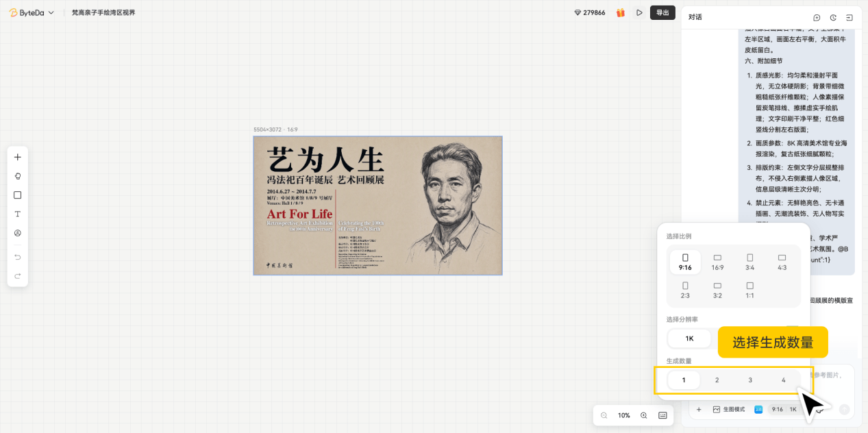The height and width of the screenshot is (433, 868).
Task: Click the blue 2.0 model icon
Action: (x=758, y=410)
